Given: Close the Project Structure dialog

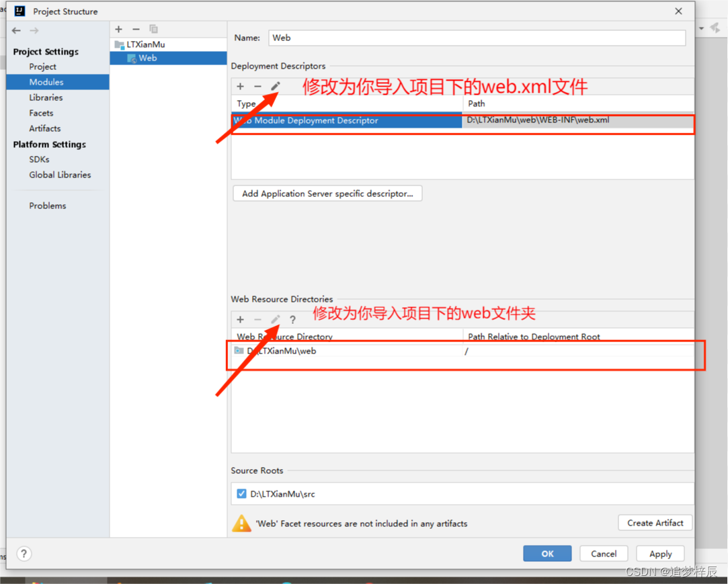Looking at the screenshot, I should [678, 11].
